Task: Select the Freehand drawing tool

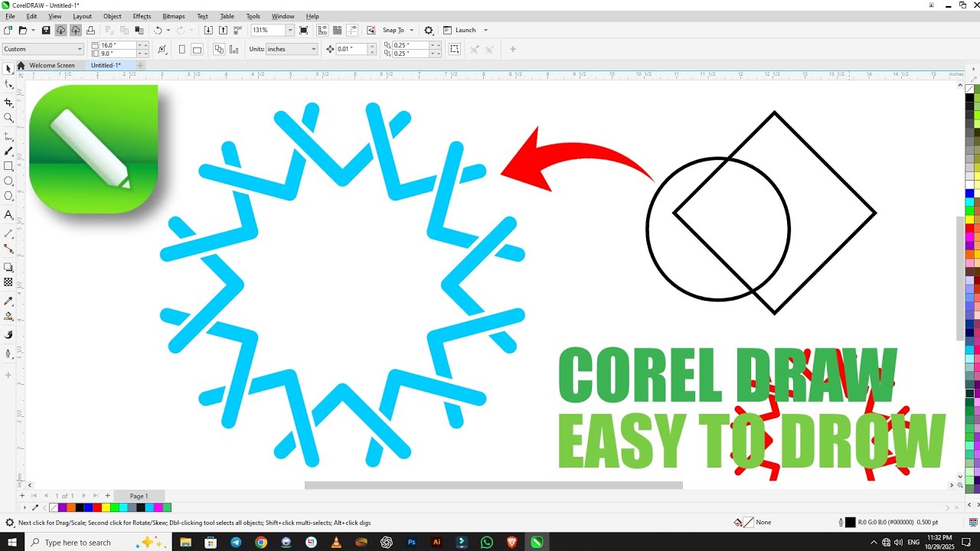Action: coord(8,135)
